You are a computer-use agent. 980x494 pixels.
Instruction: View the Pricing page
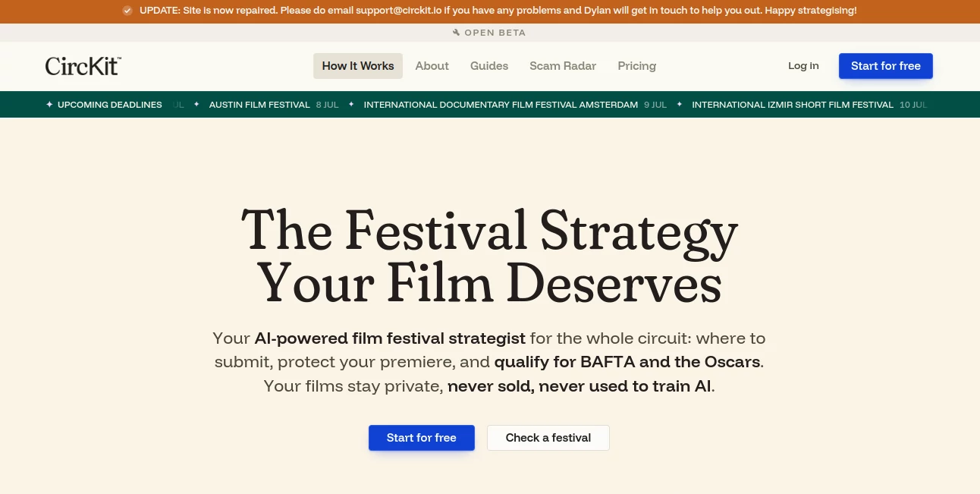[637, 66]
